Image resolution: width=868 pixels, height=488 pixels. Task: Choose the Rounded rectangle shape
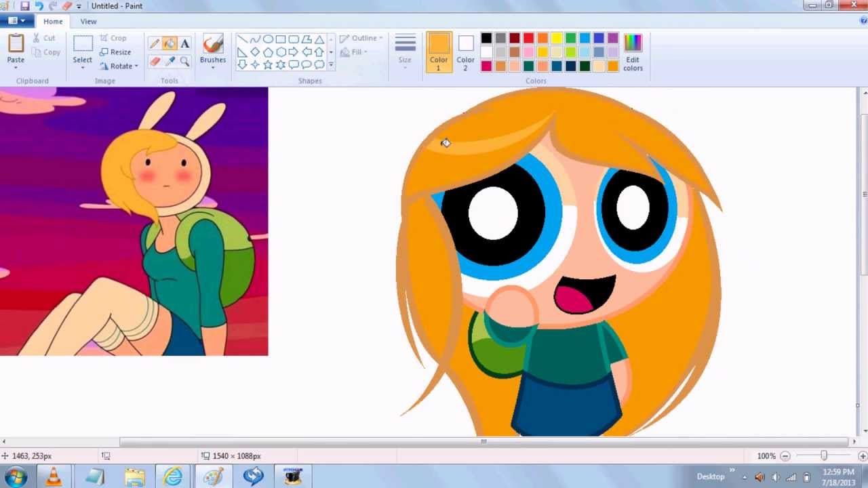(294, 39)
